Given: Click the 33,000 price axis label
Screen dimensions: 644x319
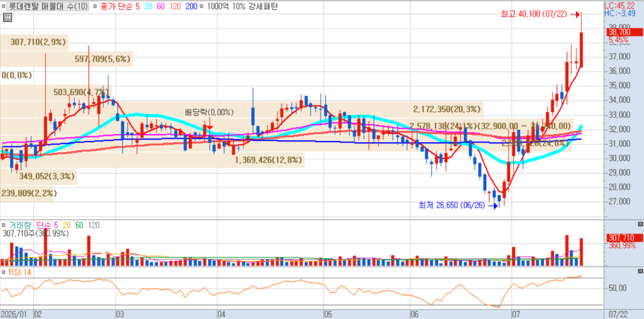Looking at the screenshot, I should point(619,115).
